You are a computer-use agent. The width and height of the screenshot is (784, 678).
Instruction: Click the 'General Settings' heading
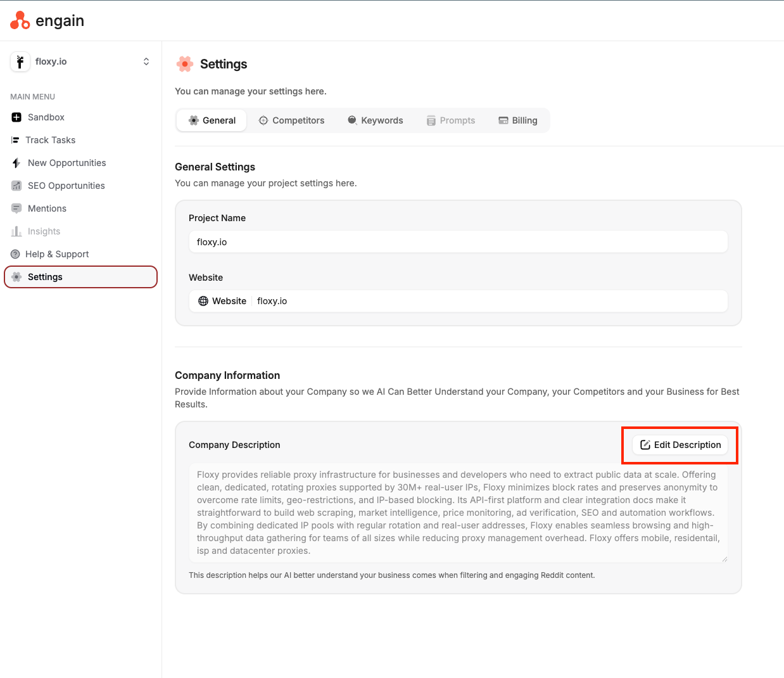pyautogui.click(x=215, y=167)
